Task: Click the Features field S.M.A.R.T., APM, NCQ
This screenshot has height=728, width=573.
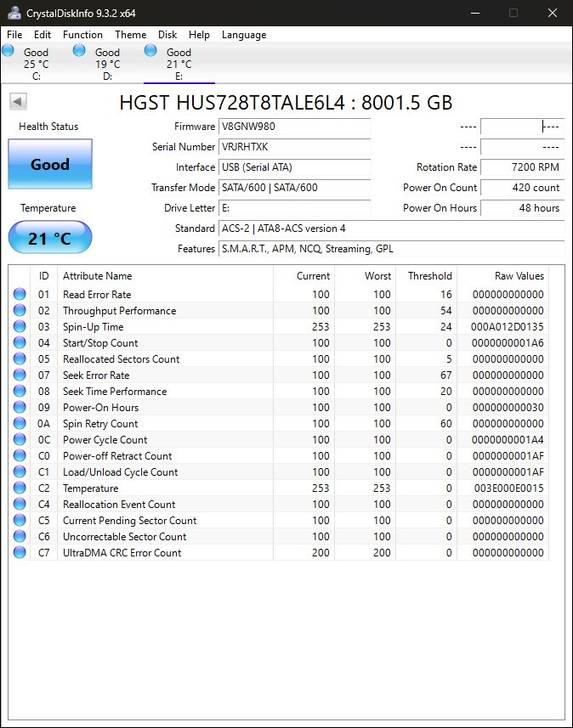Action: pos(391,249)
